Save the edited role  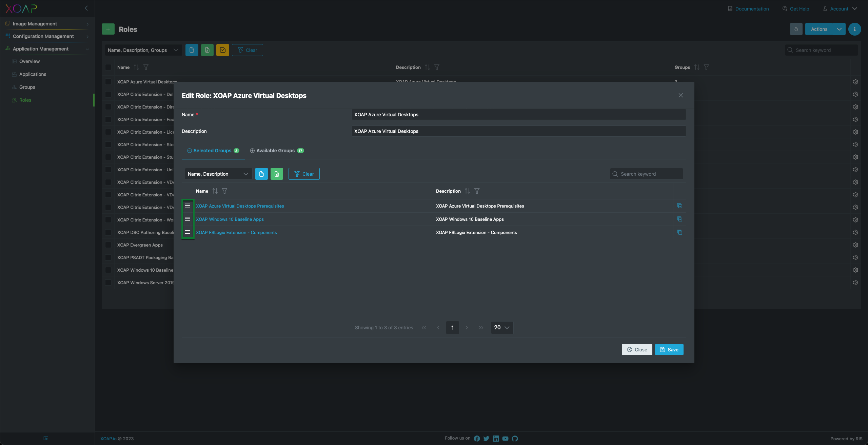669,350
